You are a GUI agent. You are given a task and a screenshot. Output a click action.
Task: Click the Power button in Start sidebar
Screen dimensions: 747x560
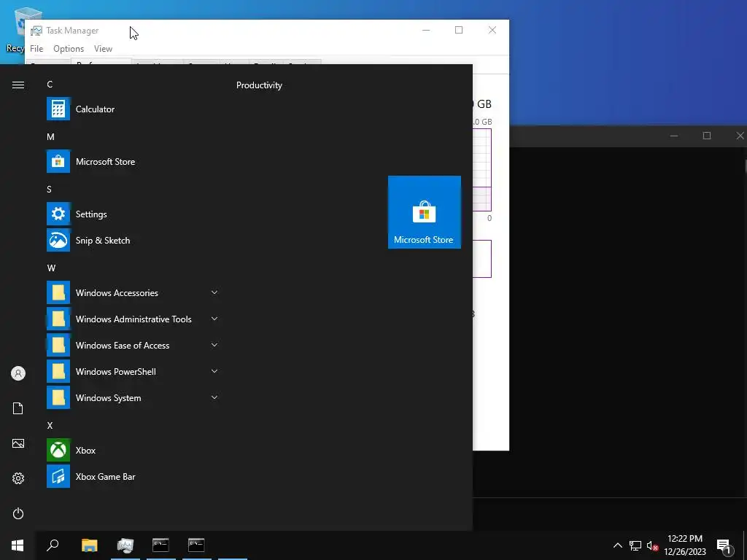pos(18,513)
